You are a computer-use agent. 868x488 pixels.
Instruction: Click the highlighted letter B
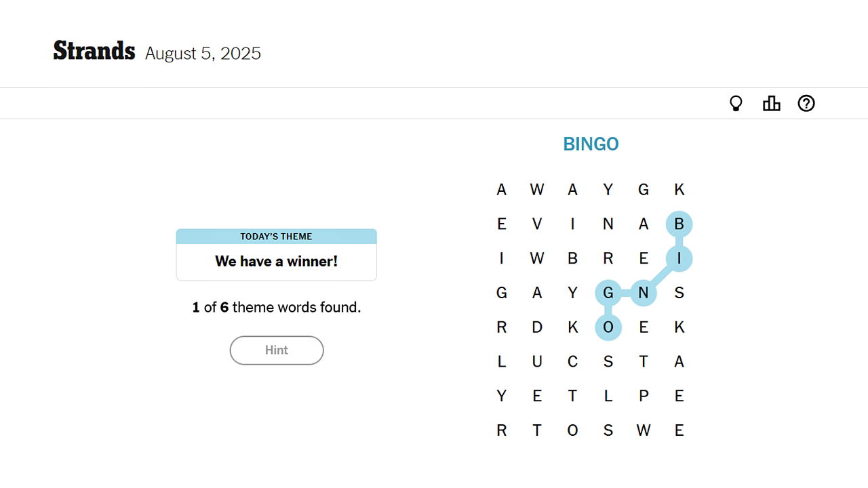tap(679, 224)
